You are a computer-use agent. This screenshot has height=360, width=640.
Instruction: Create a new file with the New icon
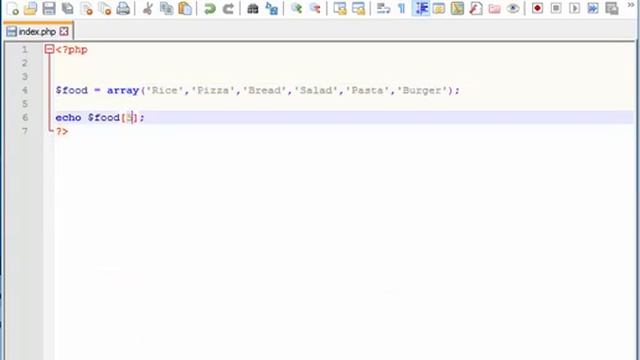click(13, 8)
